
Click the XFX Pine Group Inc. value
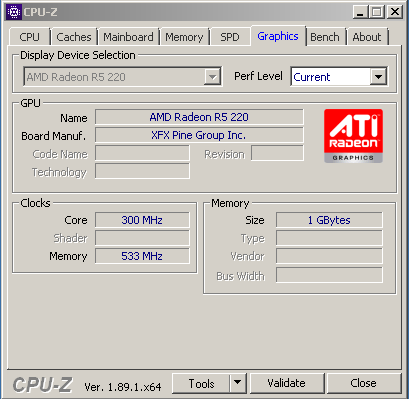(x=199, y=135)
